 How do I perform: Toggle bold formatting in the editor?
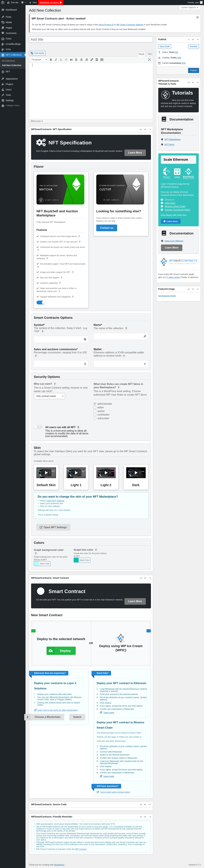pyautogui.click(x=51, y=60)
